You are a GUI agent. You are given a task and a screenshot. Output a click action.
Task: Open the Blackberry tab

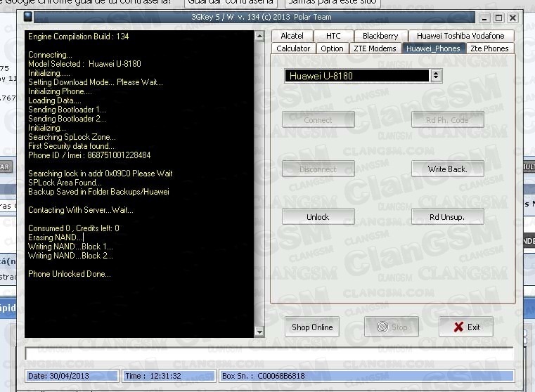(380, 36)
